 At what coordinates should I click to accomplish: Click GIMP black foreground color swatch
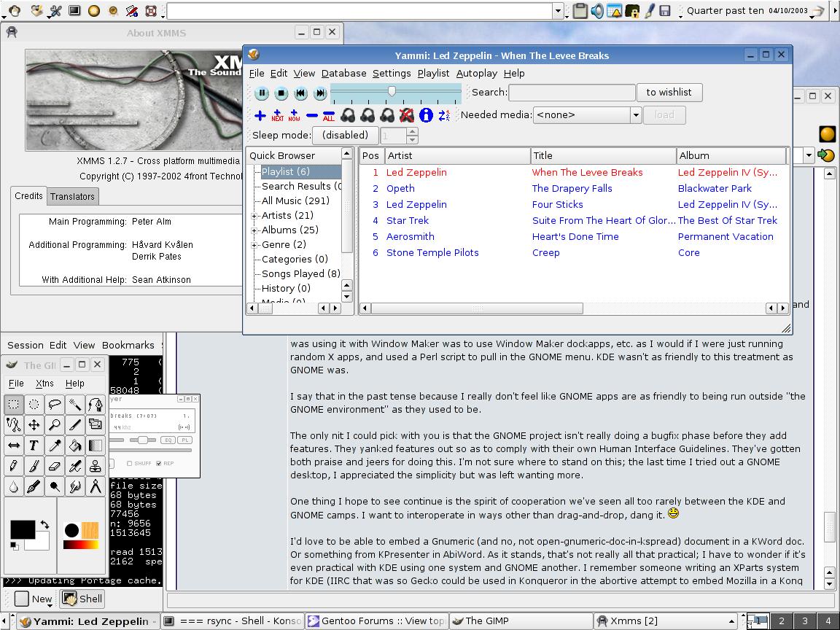(23, 529)
